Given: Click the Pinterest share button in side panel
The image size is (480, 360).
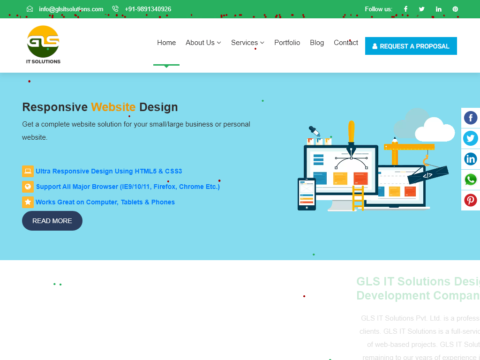Looking at the screenshot, I should (x=470, y=200).
